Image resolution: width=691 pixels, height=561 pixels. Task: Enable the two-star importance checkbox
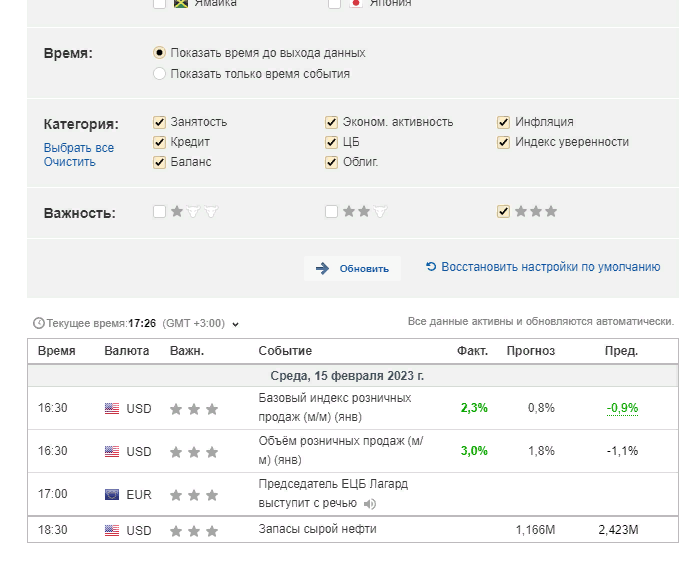coord(331,212)
